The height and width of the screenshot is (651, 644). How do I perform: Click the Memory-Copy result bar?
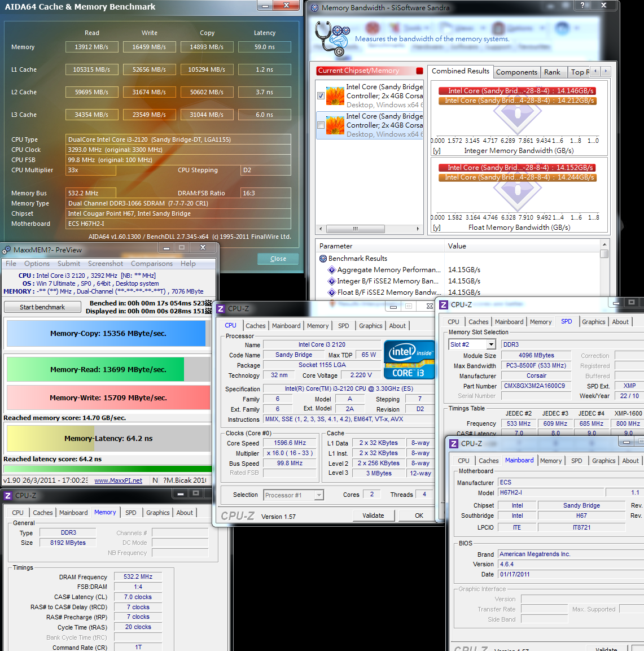click(x=108, y=333)
